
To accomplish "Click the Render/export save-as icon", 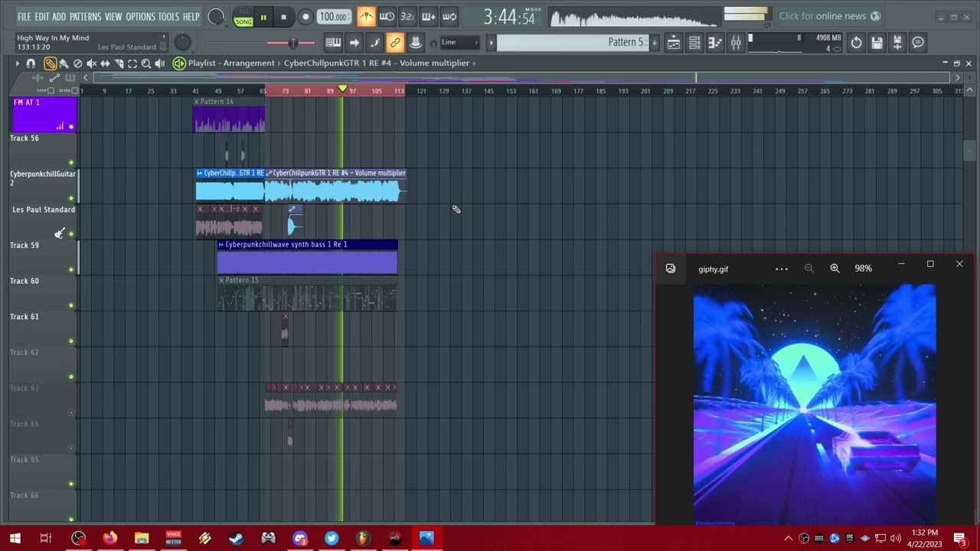I will click(x=897, y=42).
